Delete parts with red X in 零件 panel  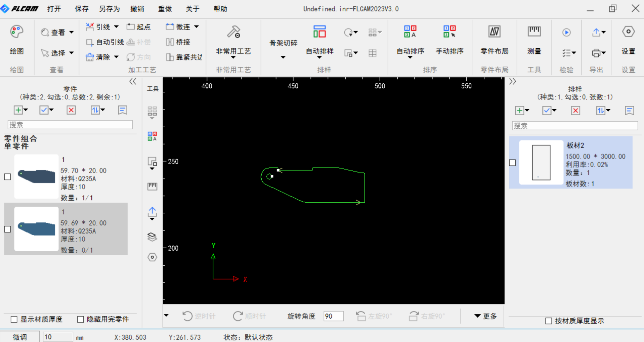pos(71,110)
